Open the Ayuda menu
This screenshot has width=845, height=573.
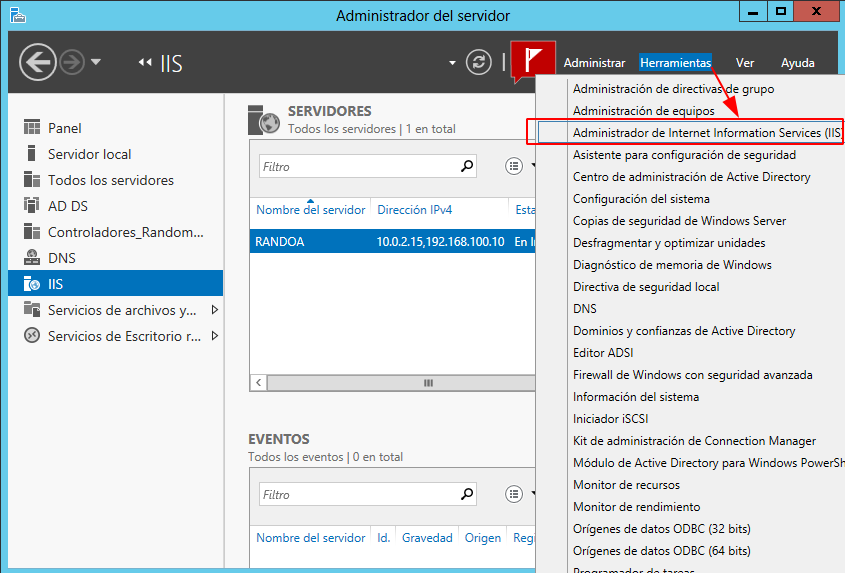click(x=798, y=63)
